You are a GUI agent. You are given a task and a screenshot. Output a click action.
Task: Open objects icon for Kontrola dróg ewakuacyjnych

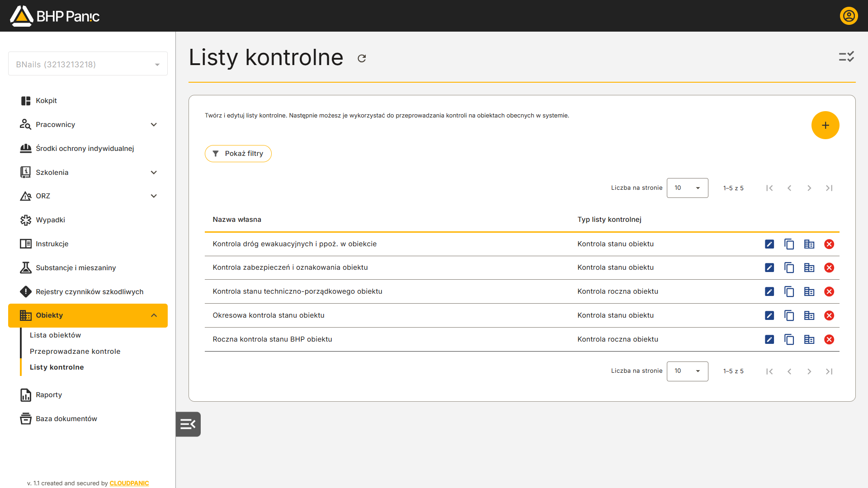[809, 244]
